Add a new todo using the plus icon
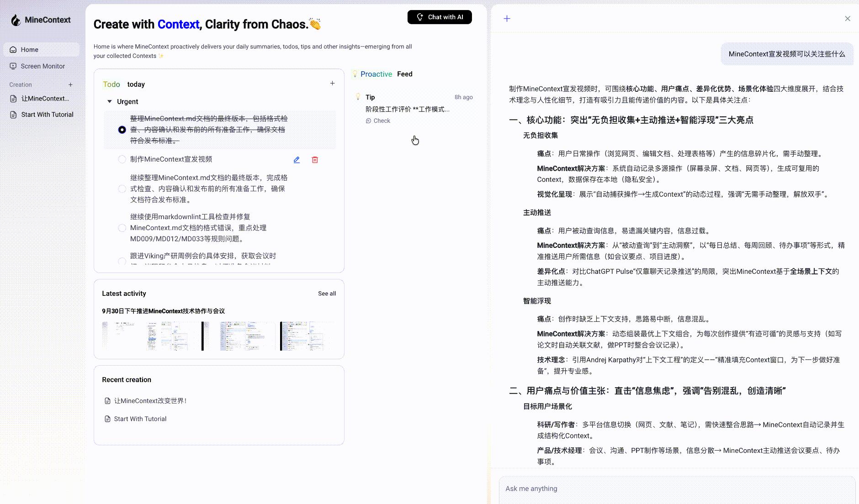The image size is (859, 504). pyautogui.click(x=332, y=83)
